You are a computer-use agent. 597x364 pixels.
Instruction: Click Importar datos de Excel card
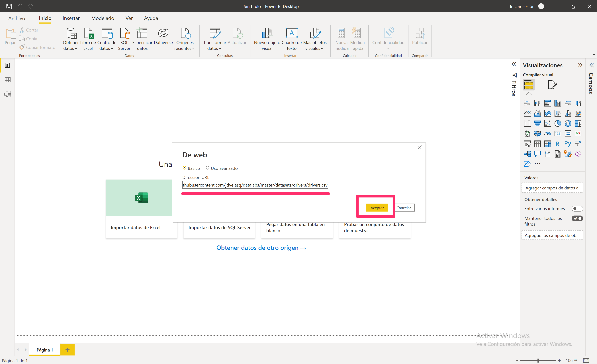point(142,209)
